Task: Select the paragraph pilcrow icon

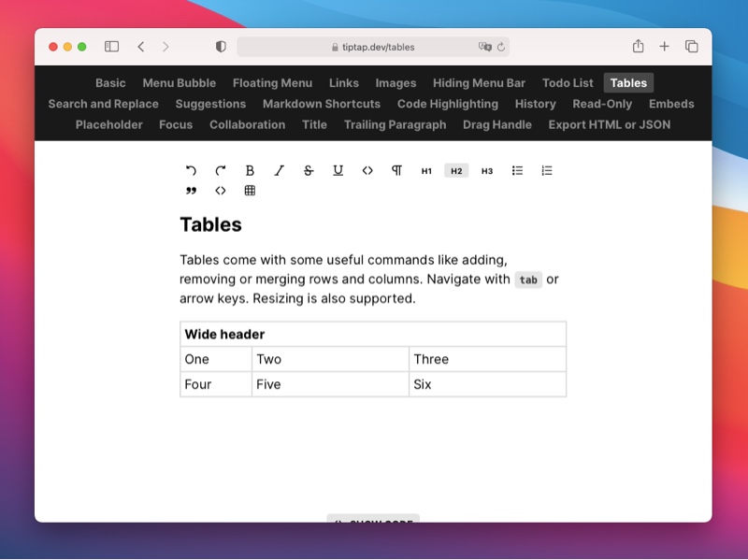Action: pyautogui.click(x=396, y=170)
